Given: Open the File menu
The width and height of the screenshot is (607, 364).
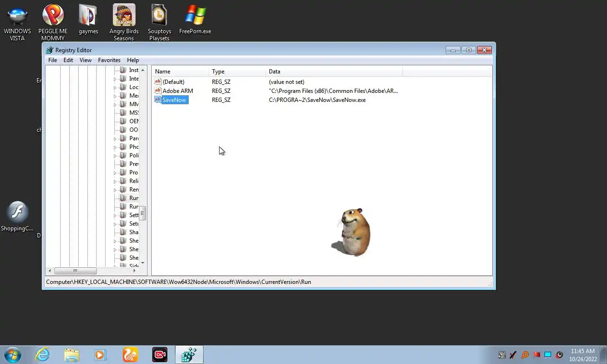Looking at the screenshot, I should tap(53, 60).
